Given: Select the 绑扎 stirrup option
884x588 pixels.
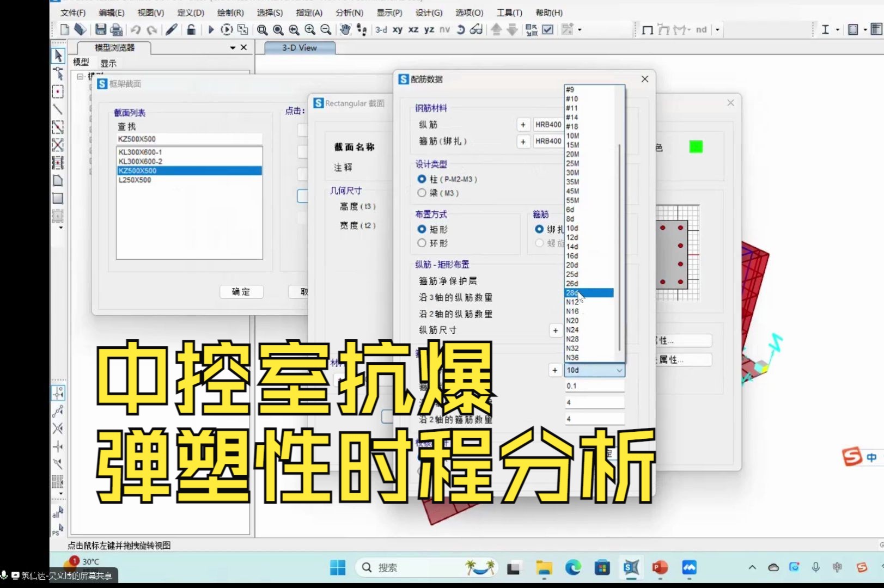Looking at the screenshot, I should (539, 229).
